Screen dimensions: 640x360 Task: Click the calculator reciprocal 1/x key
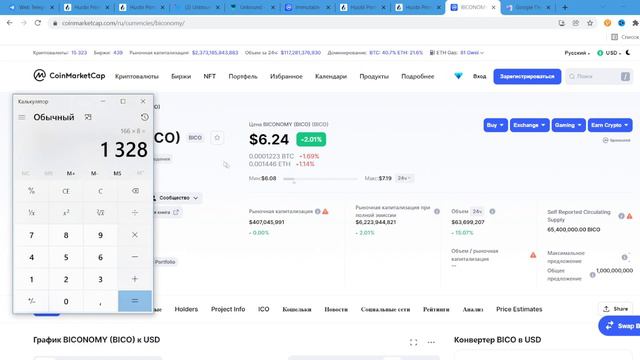click(31, 213)
